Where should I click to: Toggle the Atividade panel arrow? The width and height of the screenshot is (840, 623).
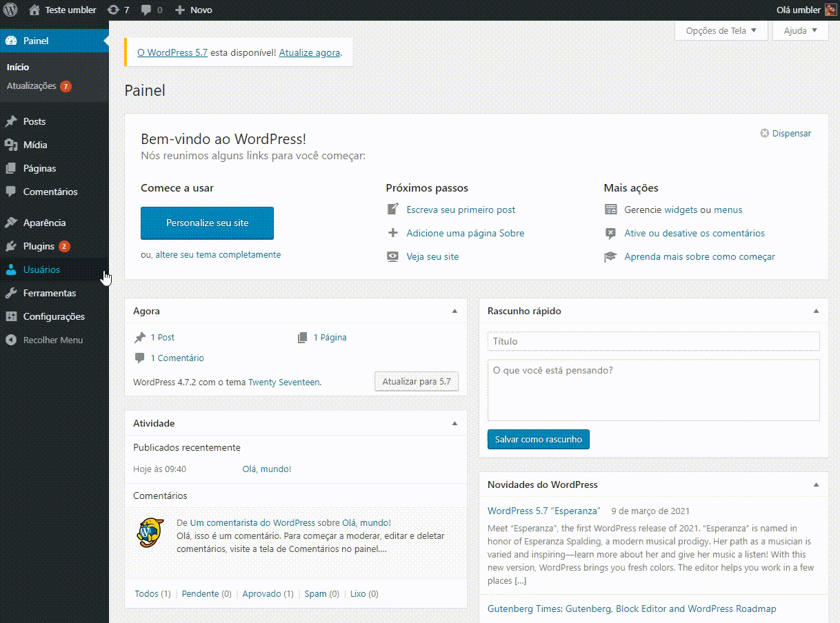click(454, 423)
